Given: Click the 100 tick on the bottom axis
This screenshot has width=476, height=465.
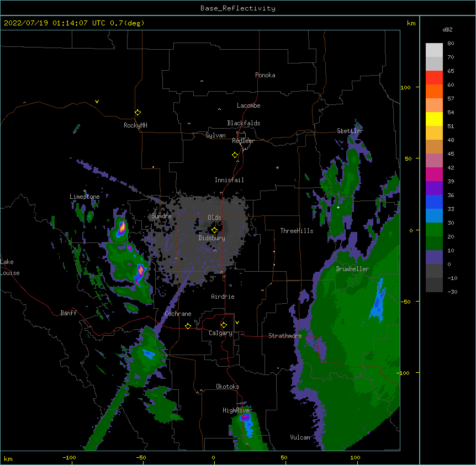Looking at the screenshot, I should click(x=355, y=457).
